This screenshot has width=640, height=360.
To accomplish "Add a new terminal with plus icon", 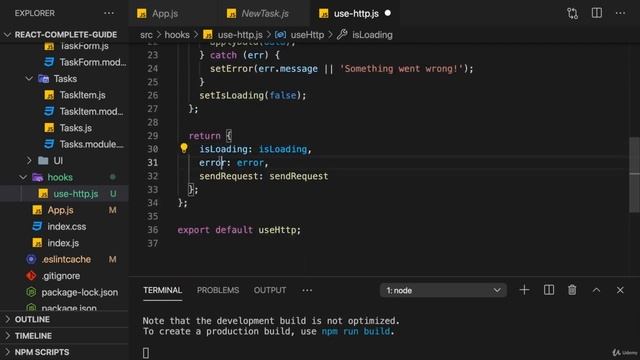I will pos(524,290).
